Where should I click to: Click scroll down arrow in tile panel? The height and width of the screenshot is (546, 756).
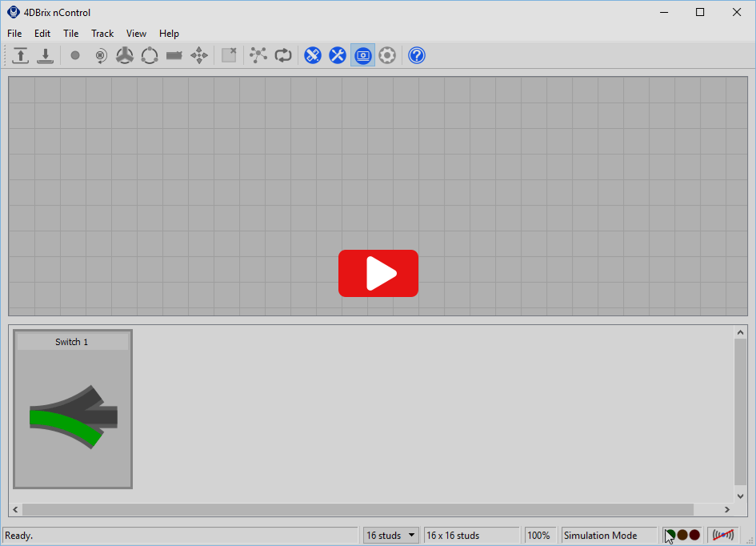click(740, 494)
